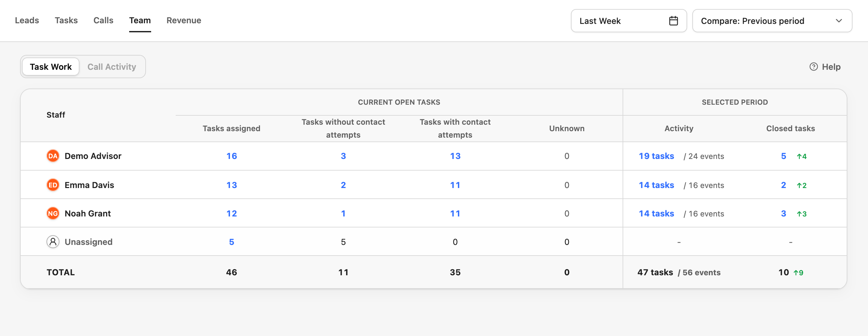
Task: Open the calendar icon in Last Week field
Action: 673,21
